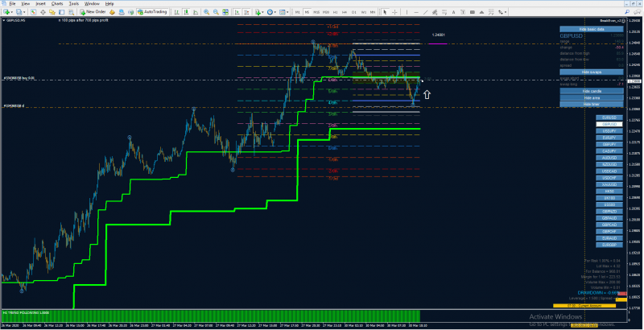644x330 pixels.
Task: Select the M5 timeframe
Action: coord(307,12)
